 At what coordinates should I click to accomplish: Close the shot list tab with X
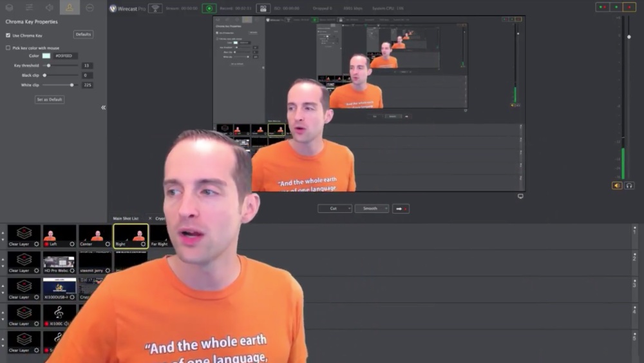tap(150, 219)
